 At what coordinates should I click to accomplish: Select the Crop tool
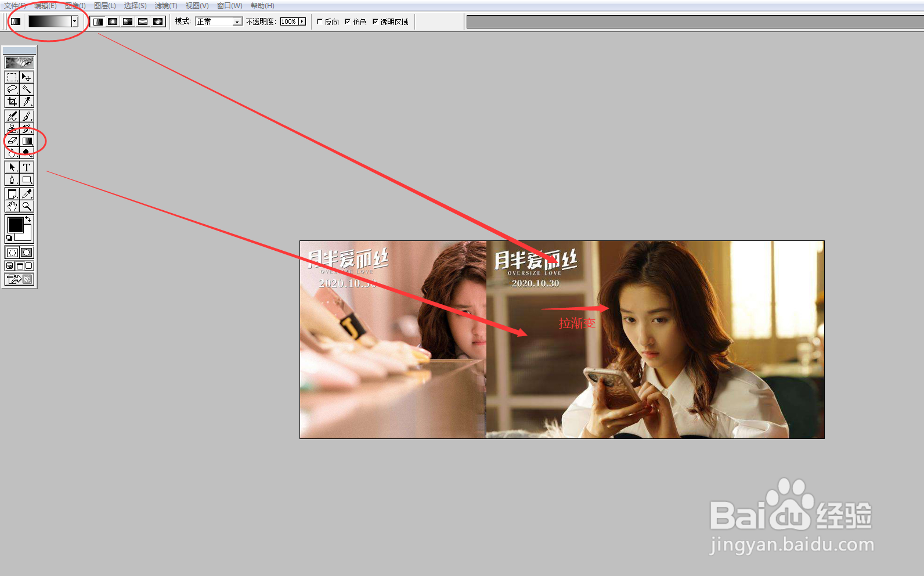pyautogui.click(x=12, y=102)
